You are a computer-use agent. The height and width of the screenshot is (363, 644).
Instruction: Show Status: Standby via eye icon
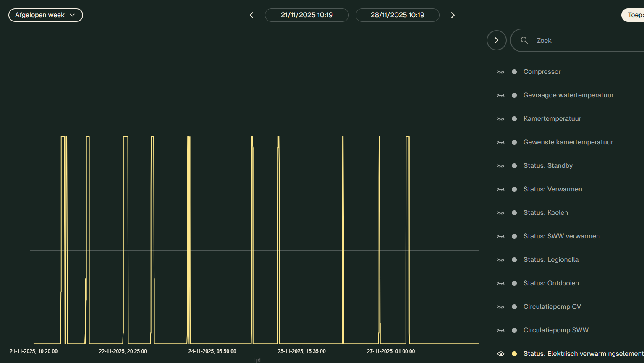coord(501,166)
